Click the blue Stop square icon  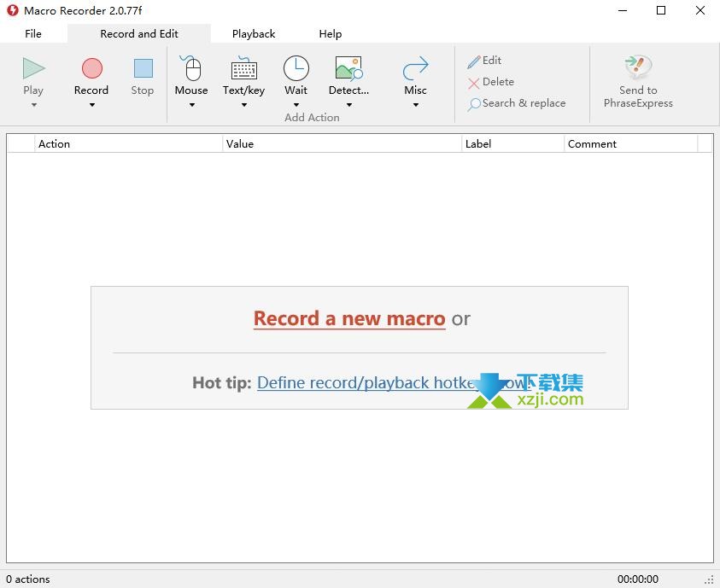click(143, 68)
